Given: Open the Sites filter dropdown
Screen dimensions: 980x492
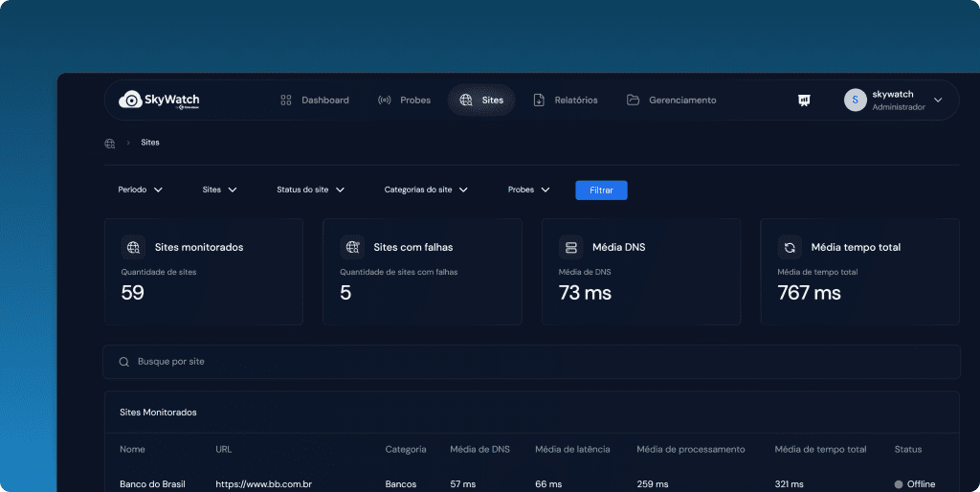Looking at the screenshot, I should (219, 190).
